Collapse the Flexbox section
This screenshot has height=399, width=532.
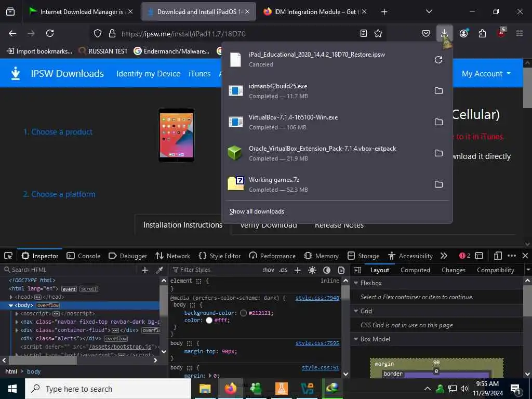coord(356,283)
